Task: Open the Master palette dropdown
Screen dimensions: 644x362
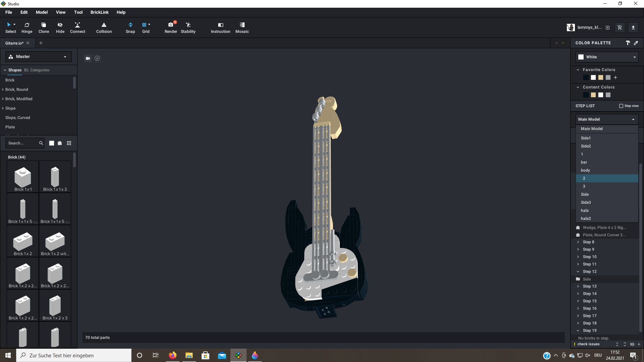Action: click(x=39, y=57)
